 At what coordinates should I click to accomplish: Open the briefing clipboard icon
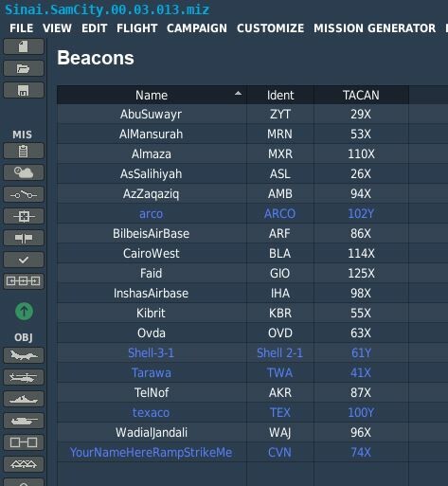pos(24,151)
